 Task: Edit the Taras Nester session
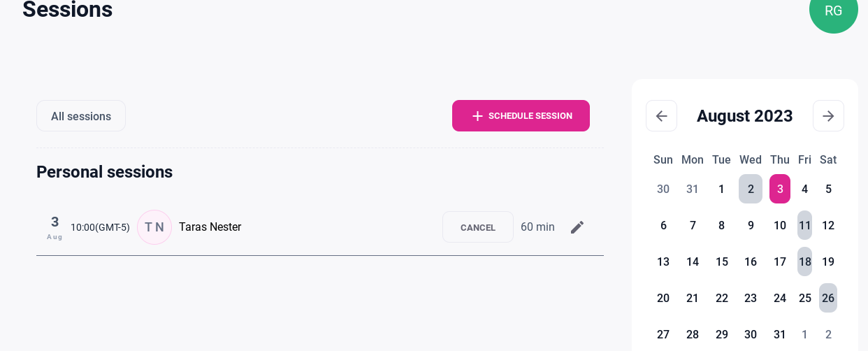pos(577,227)
